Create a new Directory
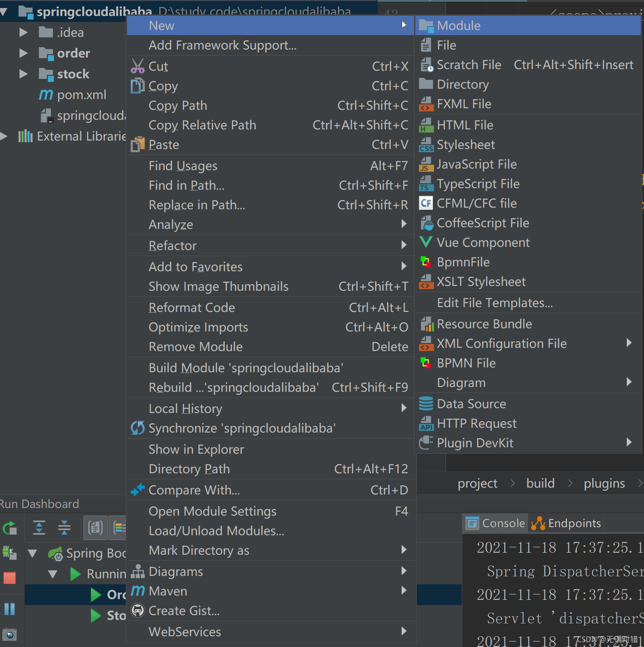 pos(528,84)
